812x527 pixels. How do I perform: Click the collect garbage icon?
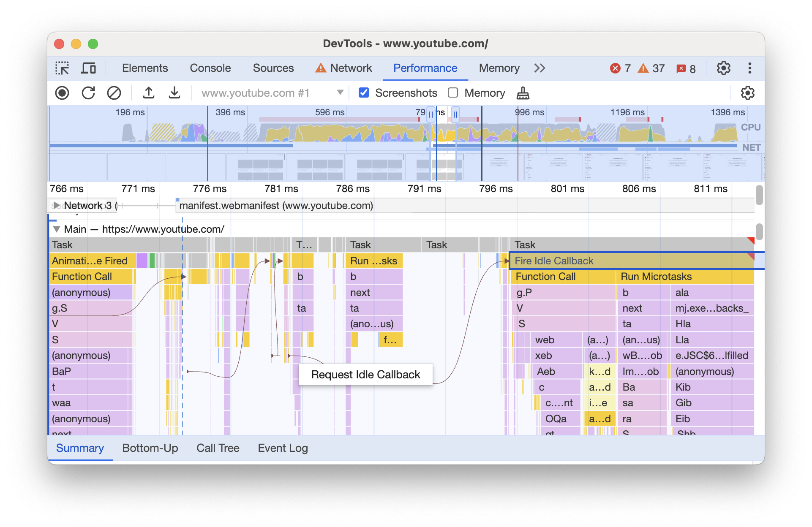click(522, 92)
